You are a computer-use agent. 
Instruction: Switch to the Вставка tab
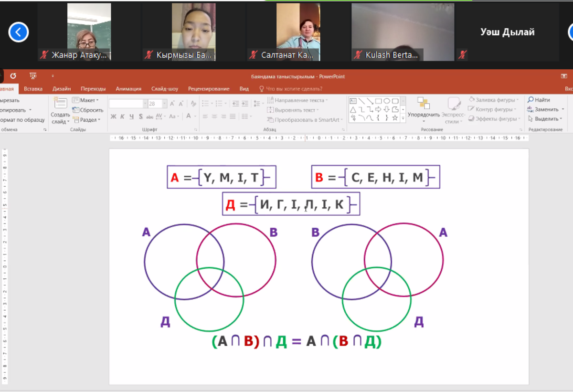click(33, 89)
